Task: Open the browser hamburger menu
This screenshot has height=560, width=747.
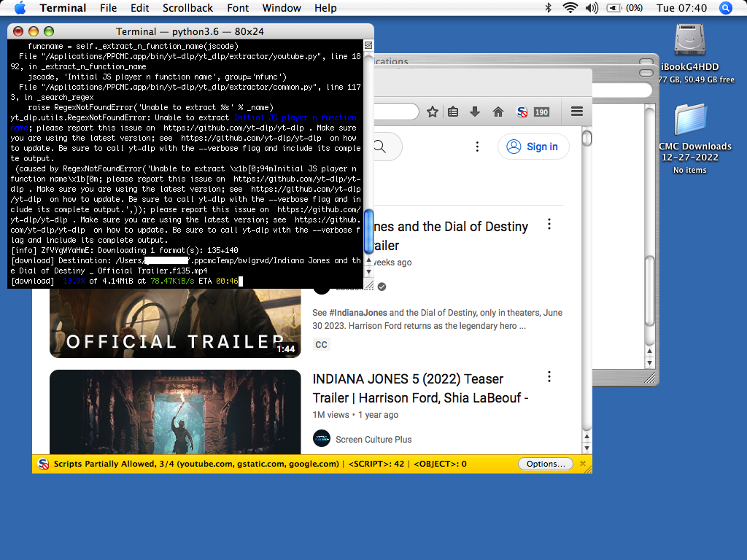Action: pos(577,112)
